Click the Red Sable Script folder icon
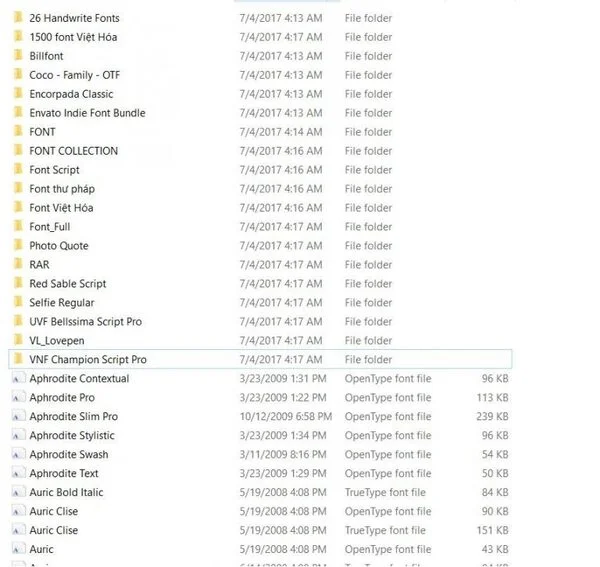The height and width of the screenshot is (567, 600). point(18,284)
